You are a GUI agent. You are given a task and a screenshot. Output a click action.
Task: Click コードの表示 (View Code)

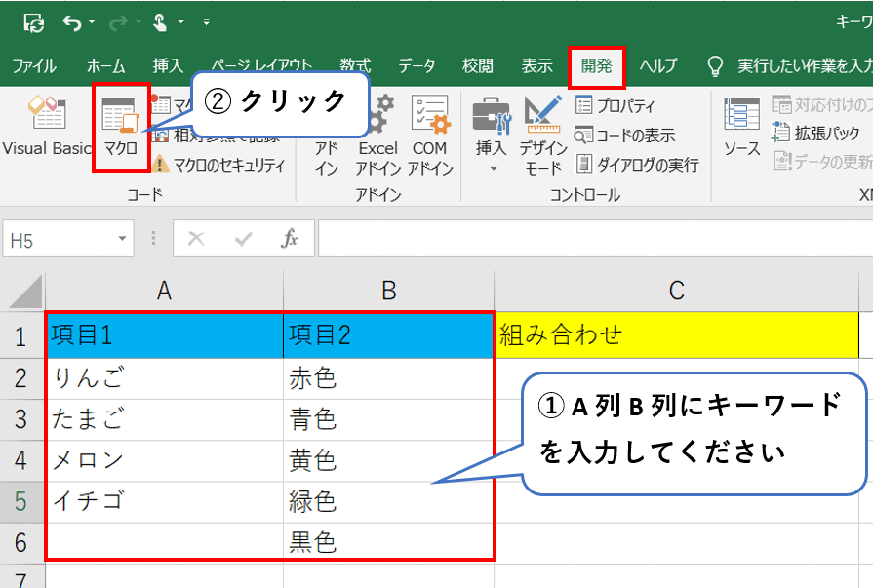pos(624,135)
